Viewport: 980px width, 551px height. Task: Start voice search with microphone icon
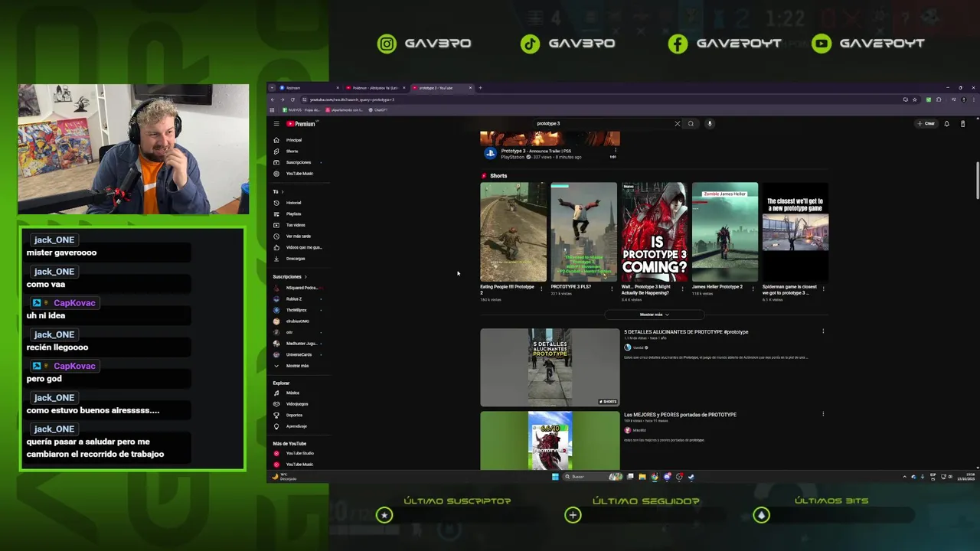[x=710, y=123]
